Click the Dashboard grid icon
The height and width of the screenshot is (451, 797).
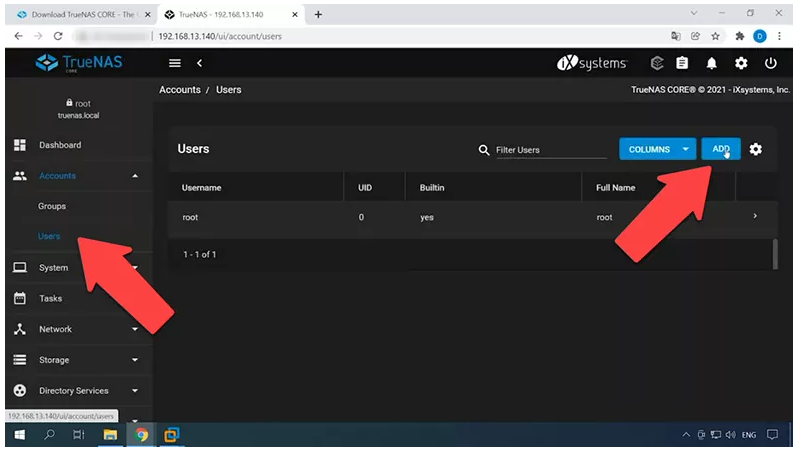20,145
